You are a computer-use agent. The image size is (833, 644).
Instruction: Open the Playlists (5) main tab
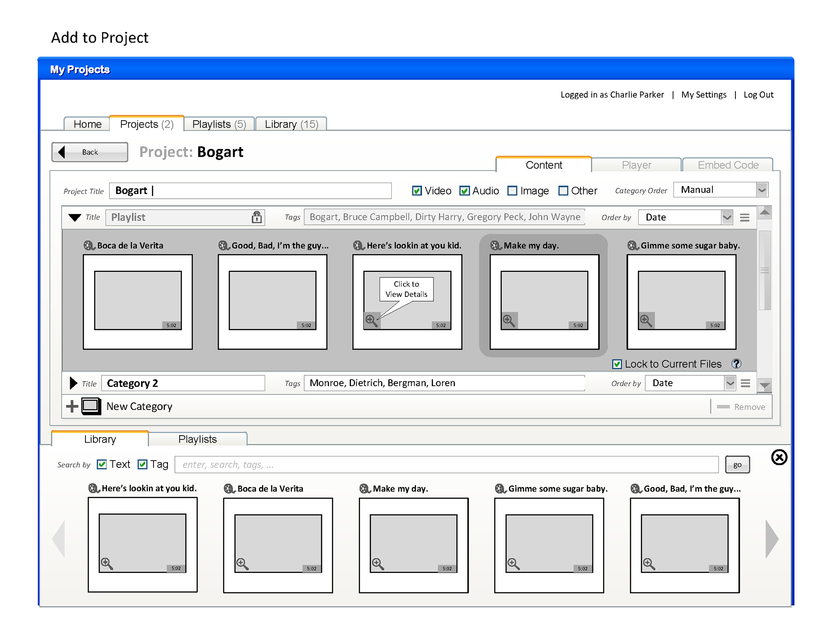(x=219, y=124)
